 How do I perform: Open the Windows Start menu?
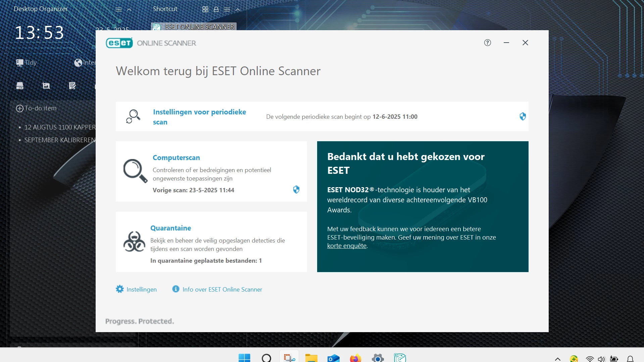click(x=244, y=358)
